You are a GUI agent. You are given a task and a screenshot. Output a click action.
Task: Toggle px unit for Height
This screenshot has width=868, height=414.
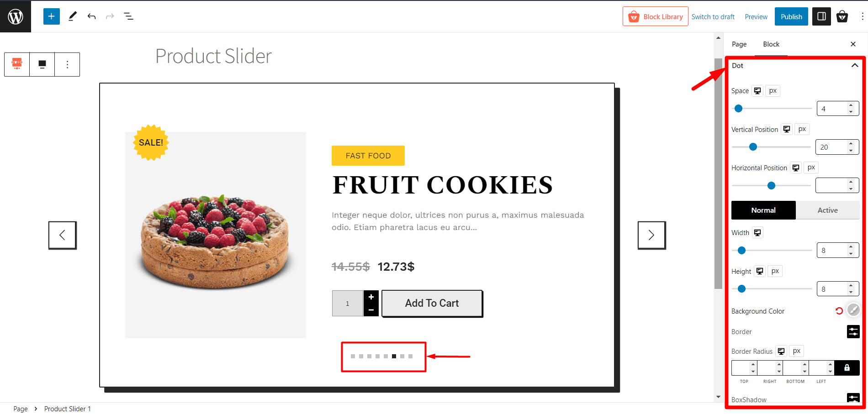[x=774, y=271]
